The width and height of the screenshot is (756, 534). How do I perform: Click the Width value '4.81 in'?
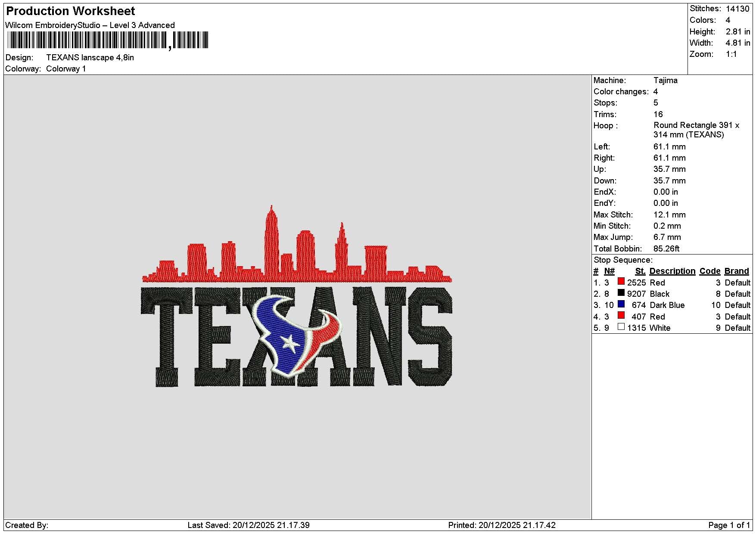[738, 43]
